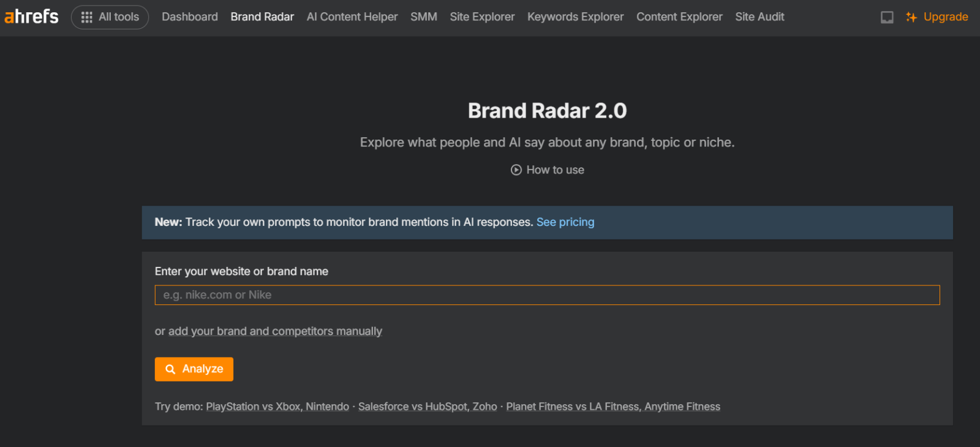Try the Salesforce vs HubSpot, Zoho demo

(x=428, y=407)
